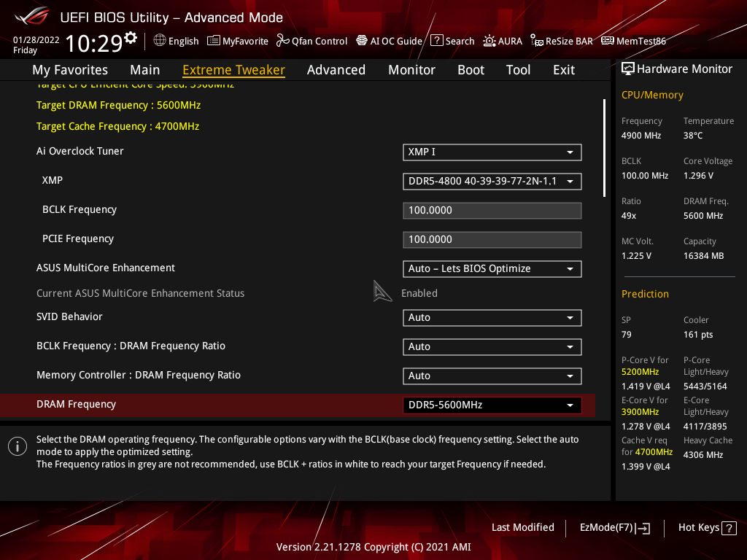This screenshot has width=747, height=560.
Task: Click the 1.225 V MC Volt value
Action: pos(636,256)
